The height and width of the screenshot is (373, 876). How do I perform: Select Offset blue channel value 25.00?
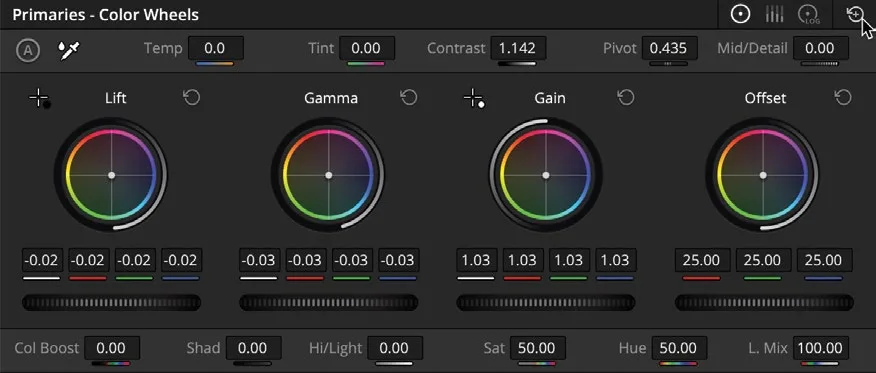coord(824,261)
